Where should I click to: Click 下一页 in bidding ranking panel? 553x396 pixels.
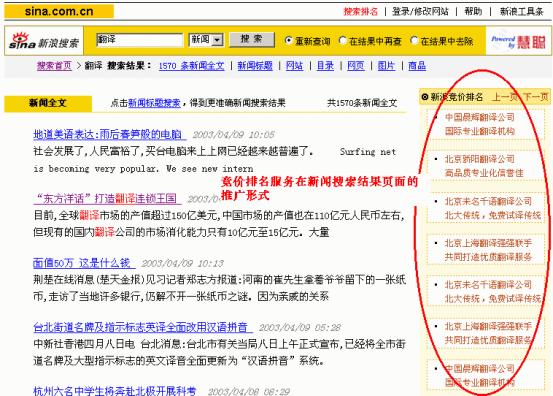tap(535, 97)
